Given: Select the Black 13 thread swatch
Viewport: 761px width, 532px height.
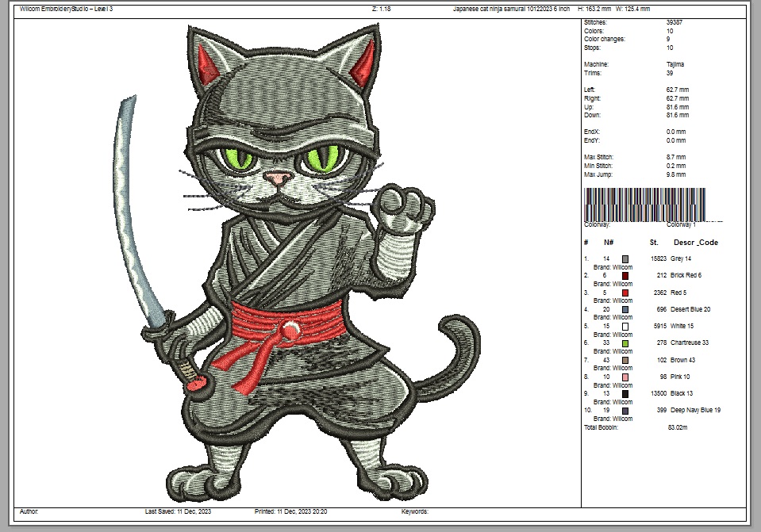Looking at the screenshot, I should pos(625,393).
